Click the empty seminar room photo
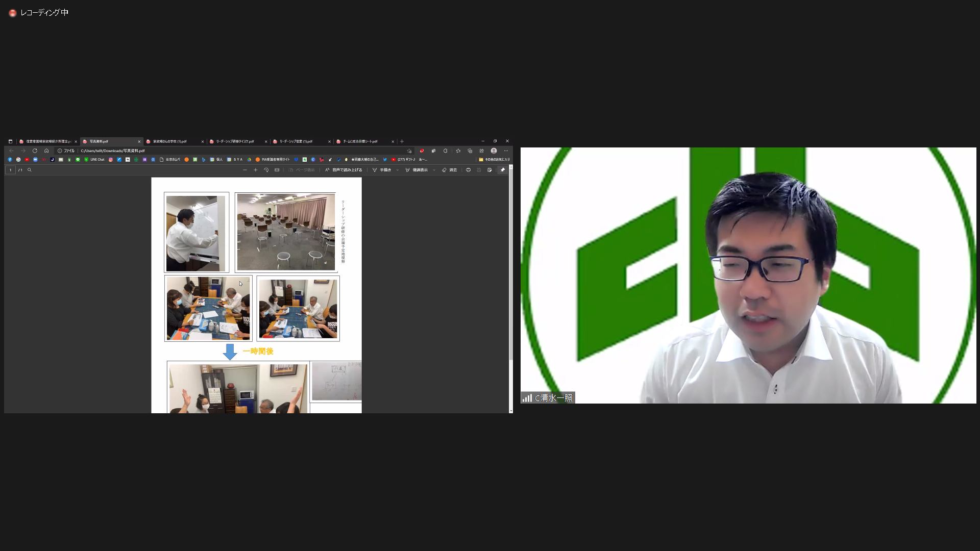The width and height of the screenshot is (980, 551). 286,232
